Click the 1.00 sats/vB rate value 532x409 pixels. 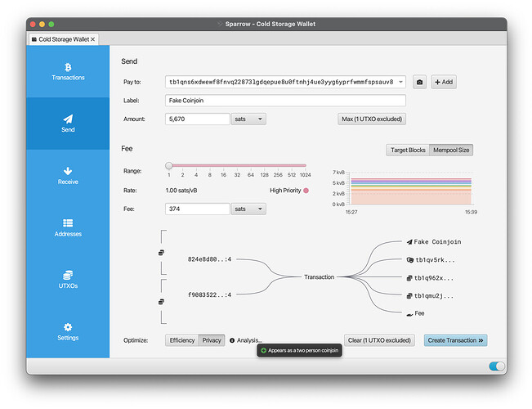(x=181, y=191)
